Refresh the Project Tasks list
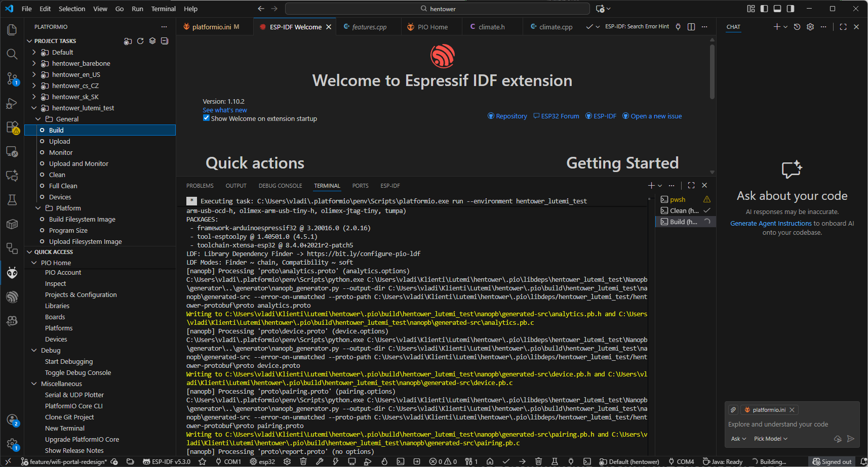Viewport: 868px width, 467px height. (x=140, y=41)
